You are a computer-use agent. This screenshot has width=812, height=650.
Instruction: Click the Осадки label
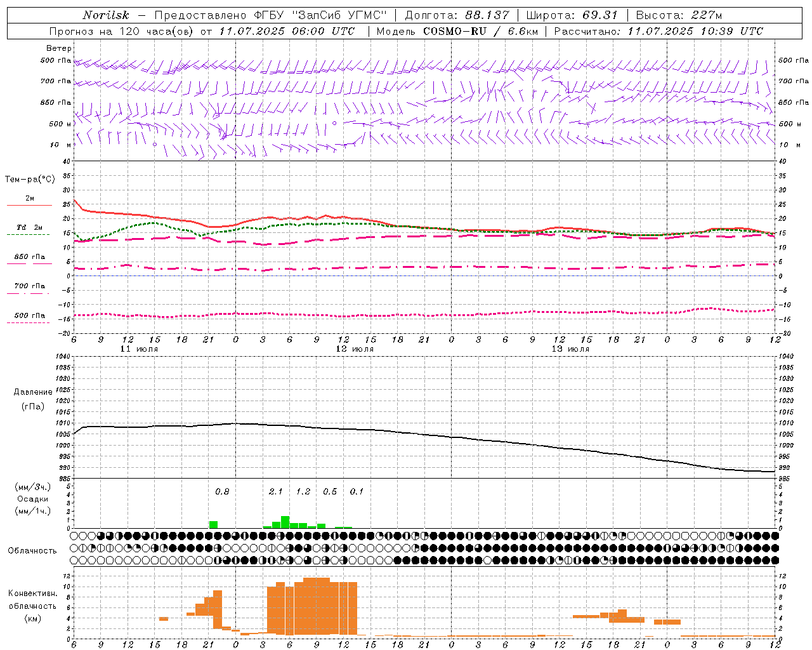click(x=33, y=499)
